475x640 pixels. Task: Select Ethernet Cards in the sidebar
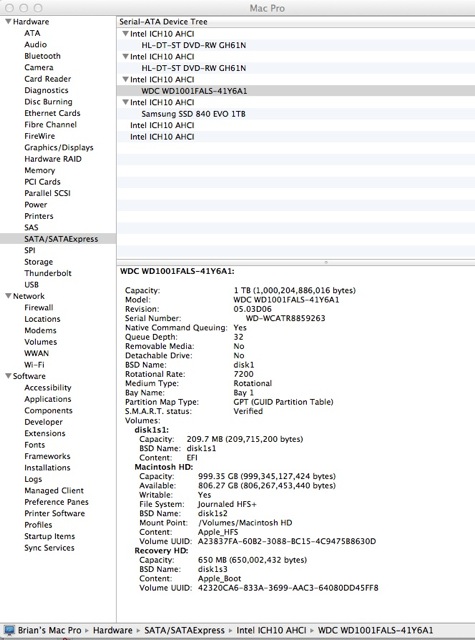point(52,113)
